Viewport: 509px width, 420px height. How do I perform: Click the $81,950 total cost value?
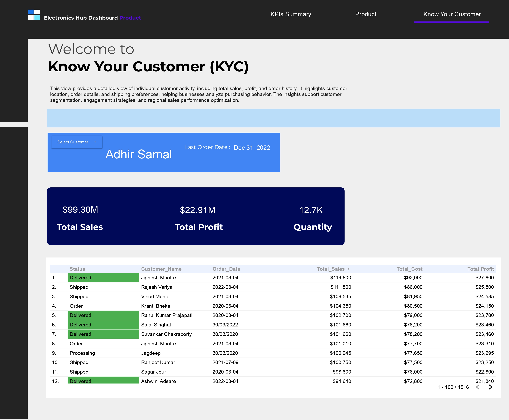click(x=413, y=297)
